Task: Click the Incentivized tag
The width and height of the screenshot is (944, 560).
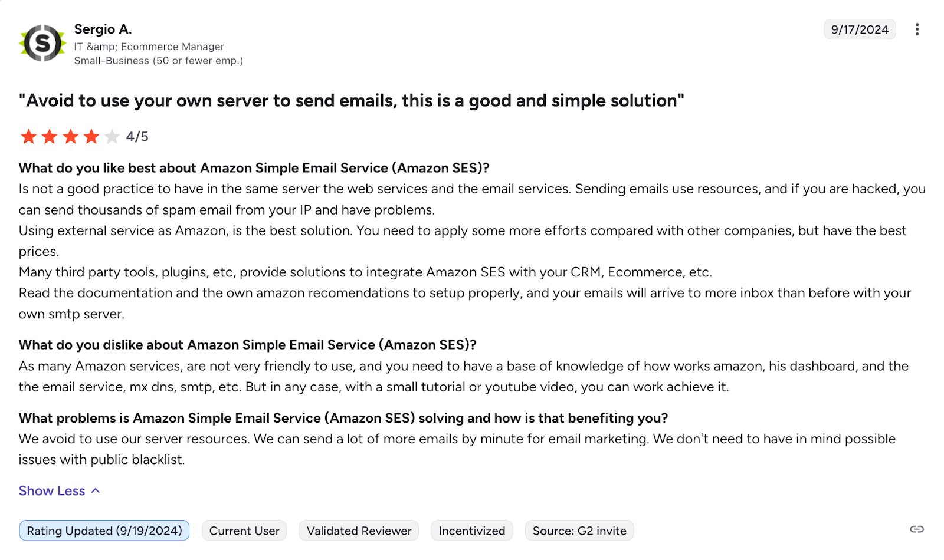Action: pyautogui.click(x=471, y=531)
